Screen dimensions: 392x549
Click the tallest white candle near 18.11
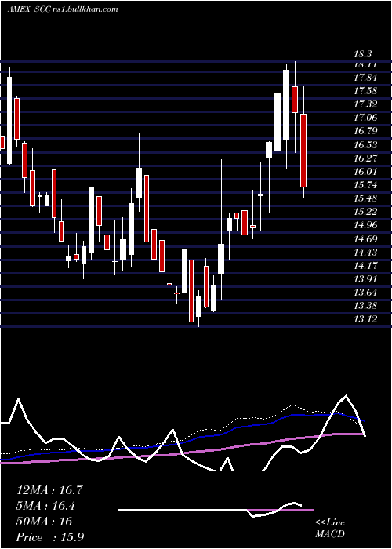tap(286, 105)
